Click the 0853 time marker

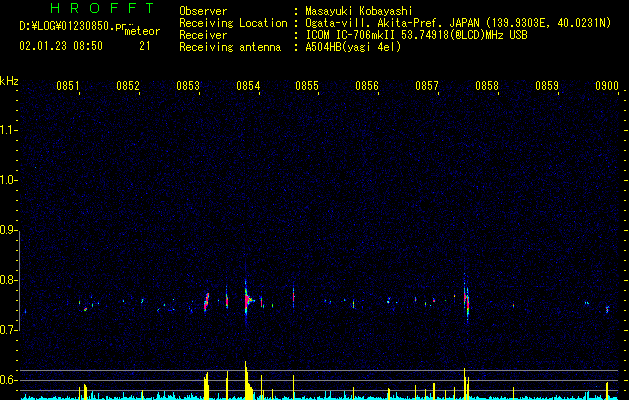188,85
